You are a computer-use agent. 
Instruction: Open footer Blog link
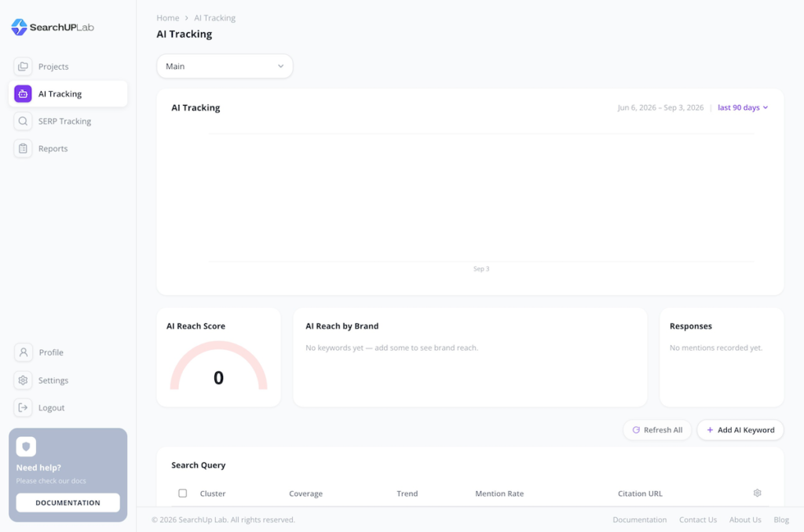(781, 519)
